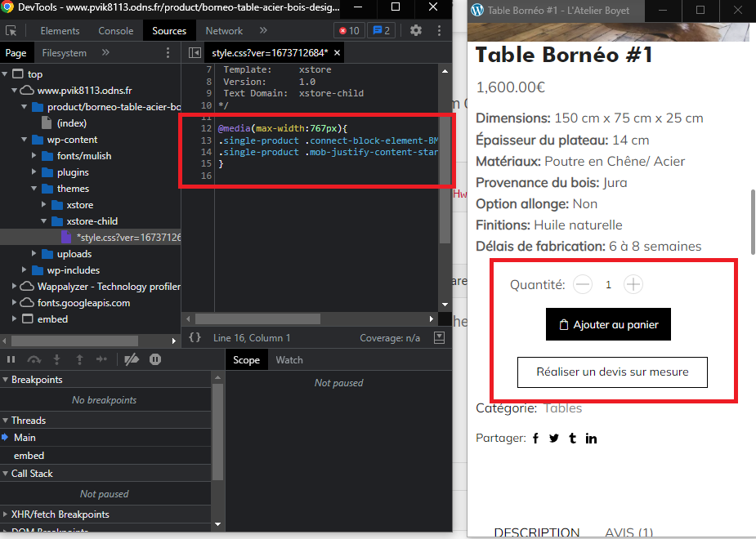This screenshot has height=539, width=756.
Task: Pretty print with curly braces icon
Action: [x=195, y=337]
